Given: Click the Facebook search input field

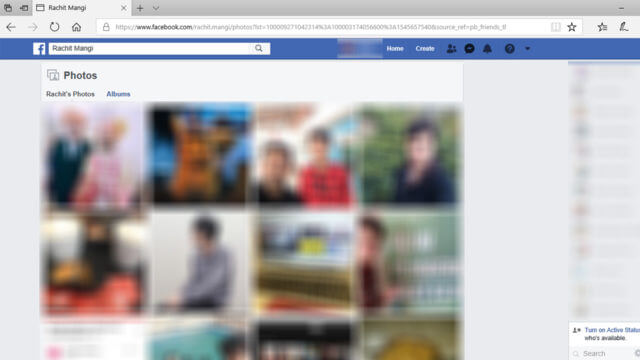Looking at the screenshot, I should coord(149,49).
